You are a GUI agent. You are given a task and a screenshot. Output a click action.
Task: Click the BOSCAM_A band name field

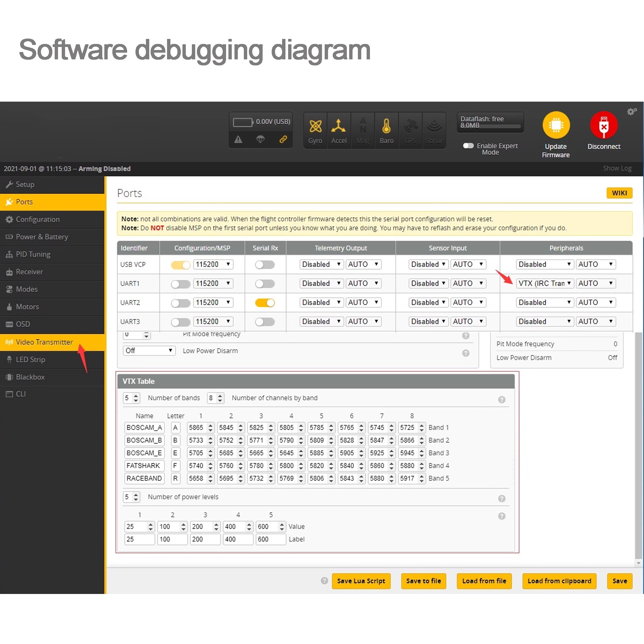144,428
